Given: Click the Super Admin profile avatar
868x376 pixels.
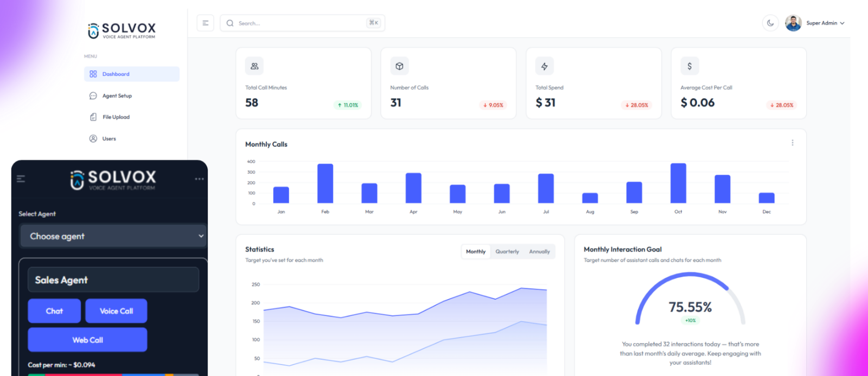Looking at the screenshot, I should click(793, 23).
